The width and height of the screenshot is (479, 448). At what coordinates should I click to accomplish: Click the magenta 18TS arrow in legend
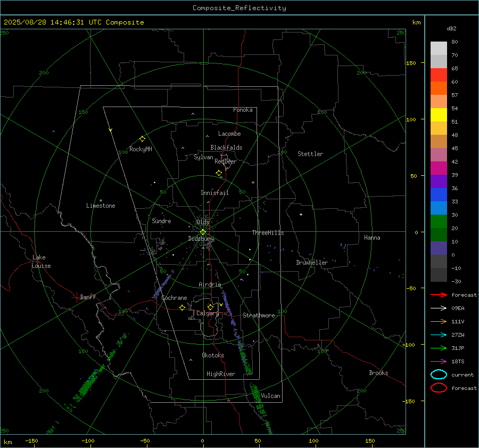click(439, 362)
